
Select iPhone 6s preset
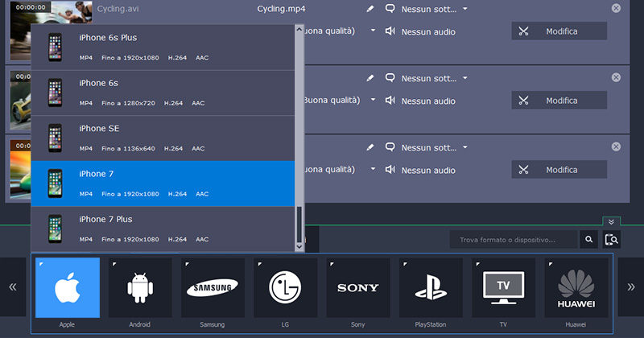click(x=163, y=93)
